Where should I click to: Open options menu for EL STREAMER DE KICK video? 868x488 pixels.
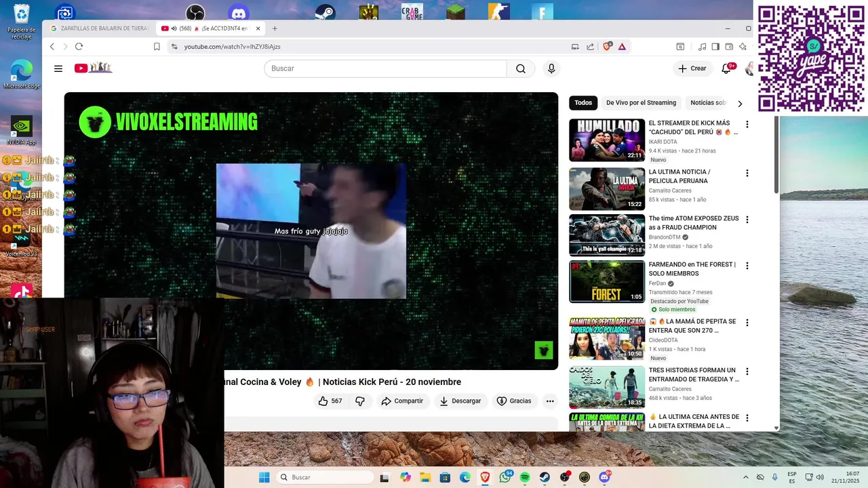(747, 125)
